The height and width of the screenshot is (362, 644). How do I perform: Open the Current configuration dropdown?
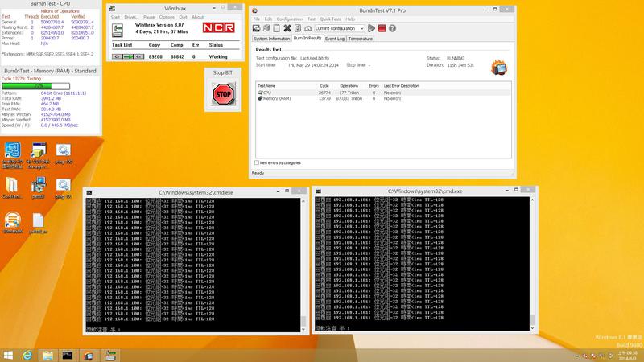(x=339, y=28)
